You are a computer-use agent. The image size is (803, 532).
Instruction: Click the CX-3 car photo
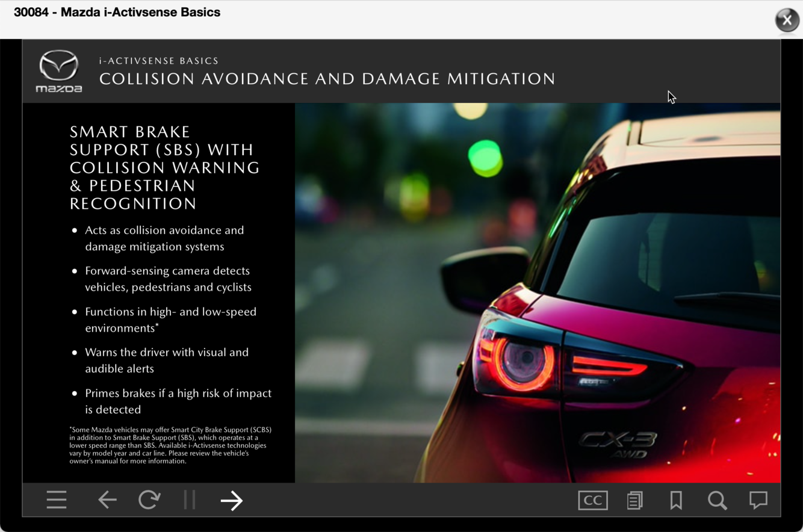(538, 292)
